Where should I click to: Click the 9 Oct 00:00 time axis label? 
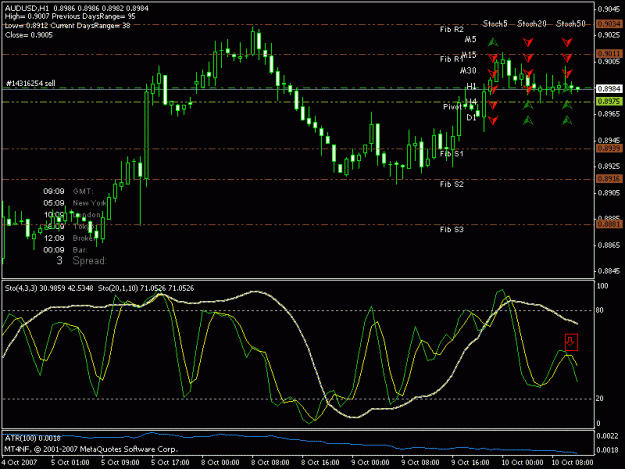click(370, 463)
